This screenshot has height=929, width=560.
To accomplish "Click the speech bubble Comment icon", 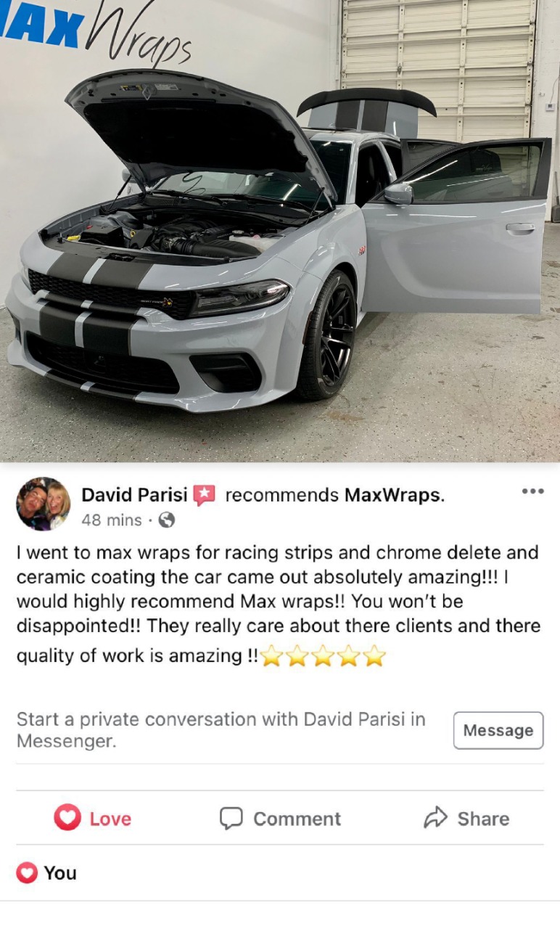I will pos(231,818).
